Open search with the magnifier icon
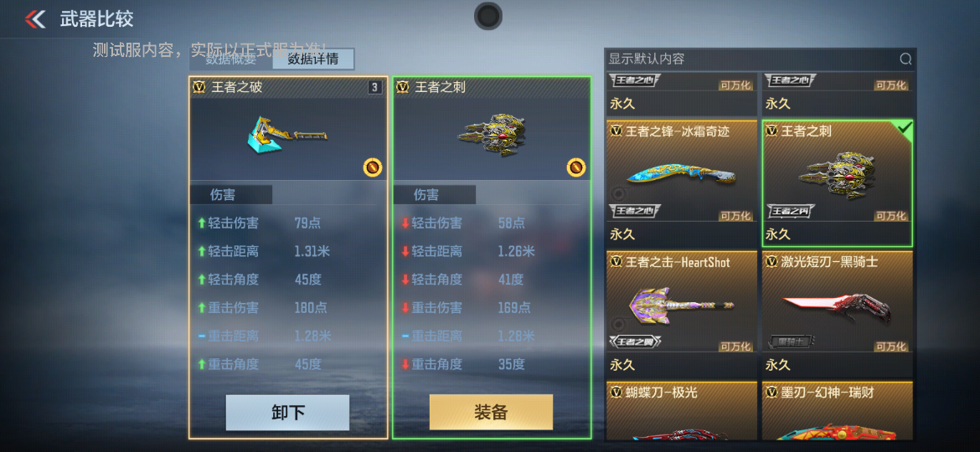The width and height of the screenshot is (980, 452). [x=905, y=59]
